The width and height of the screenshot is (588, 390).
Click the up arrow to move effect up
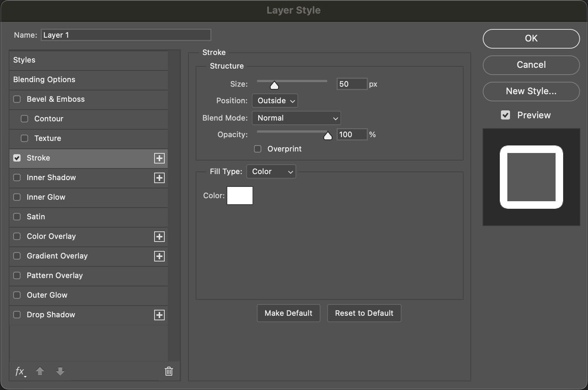40,372
